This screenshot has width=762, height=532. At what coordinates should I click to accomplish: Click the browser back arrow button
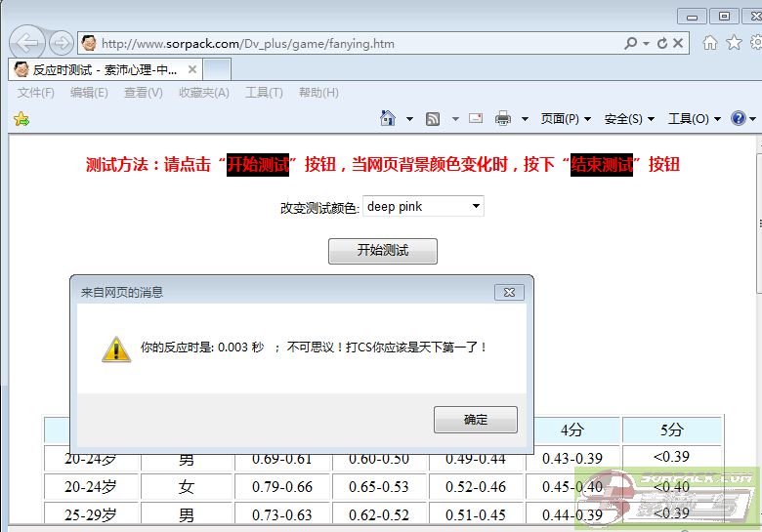coord(29,43)
